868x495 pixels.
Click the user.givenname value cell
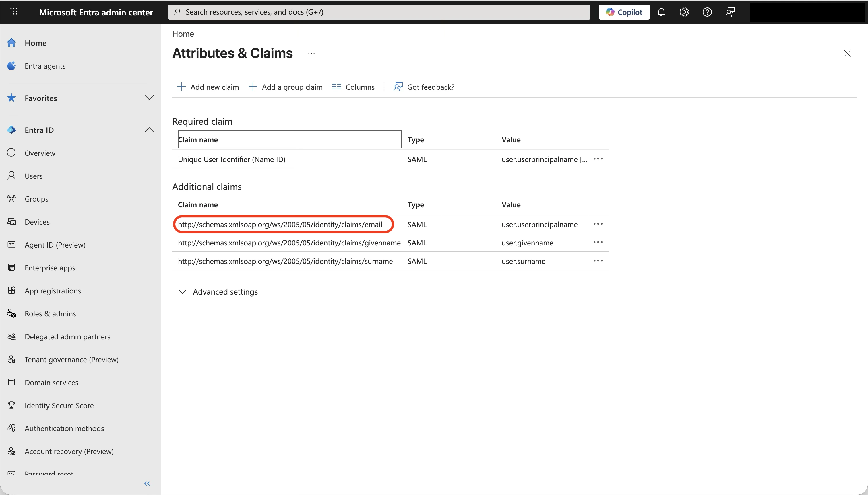point(527,243)
